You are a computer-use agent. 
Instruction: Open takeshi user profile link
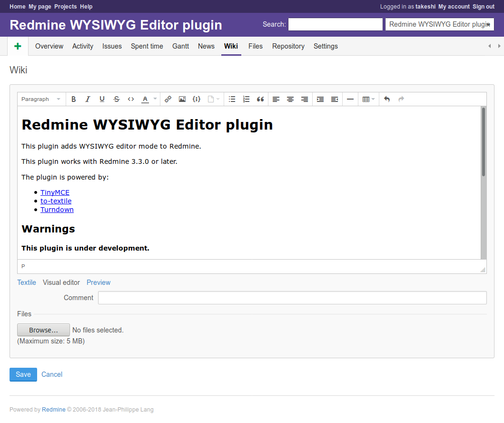425,7
